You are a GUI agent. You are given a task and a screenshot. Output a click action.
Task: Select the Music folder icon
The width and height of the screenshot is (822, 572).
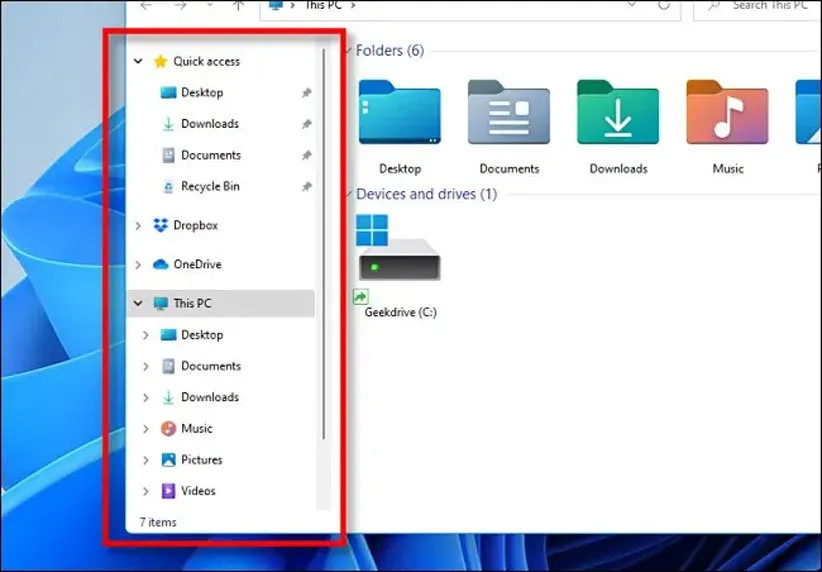click(x=727, y=115)
